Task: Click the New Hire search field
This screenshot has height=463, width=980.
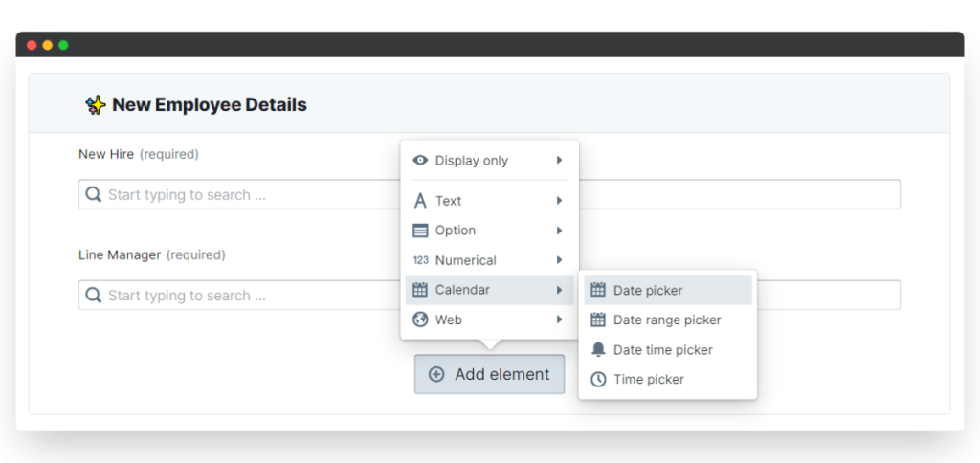Action: 489,194
